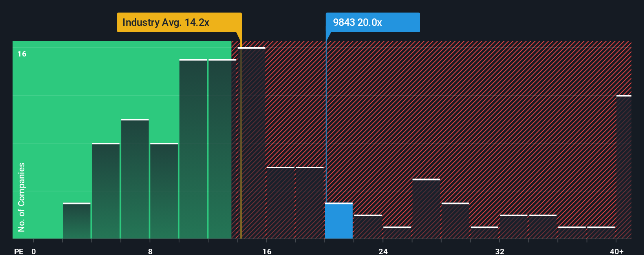Click the No. of Companies axis title
Viewport: 644px width, 255px height.
pyautogui.click(x=22, y=197)
